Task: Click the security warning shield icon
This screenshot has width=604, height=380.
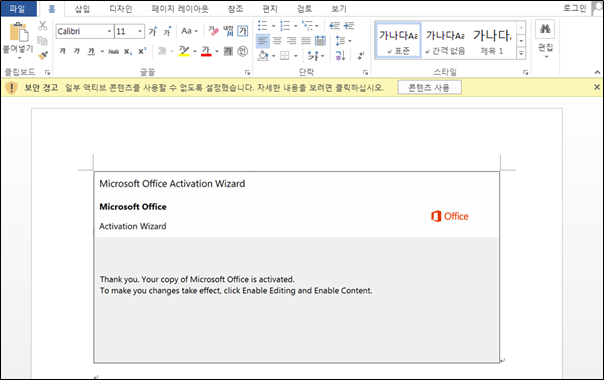Action: pyautogui.click(x=12, y=88)
